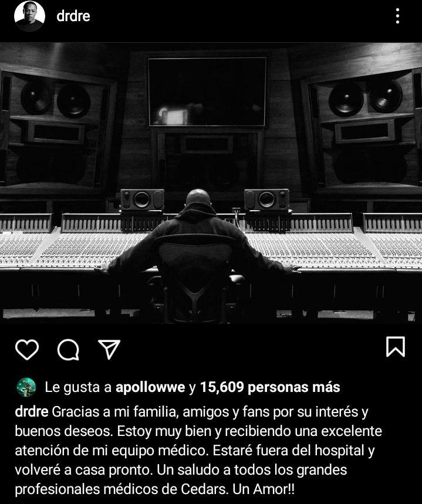Tap the small right studio monitor on the console
The image size is (422, 504).
[x=266, y=199]
